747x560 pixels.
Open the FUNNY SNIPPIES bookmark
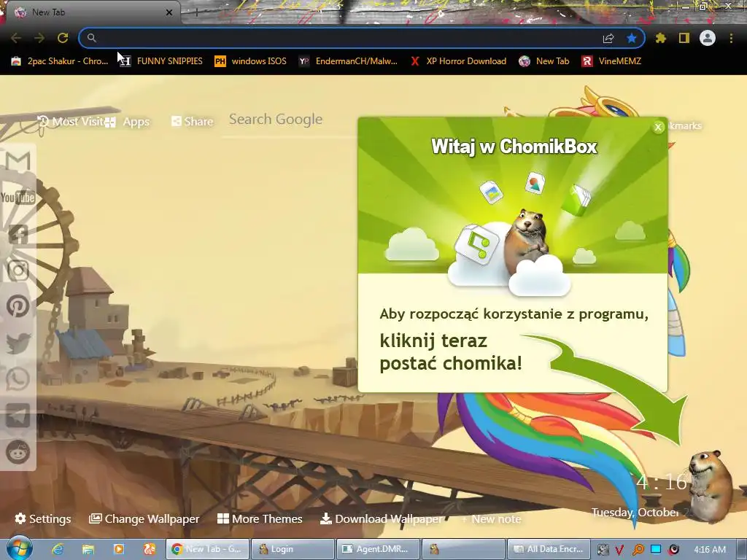point(161,61)
